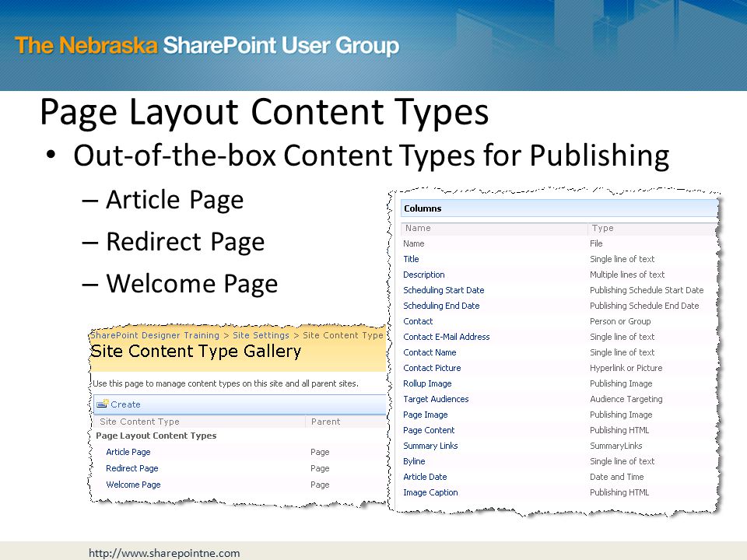The image size is (747, 560).
Task: Open the Article Date column link
Action: (x=425, y=477)
